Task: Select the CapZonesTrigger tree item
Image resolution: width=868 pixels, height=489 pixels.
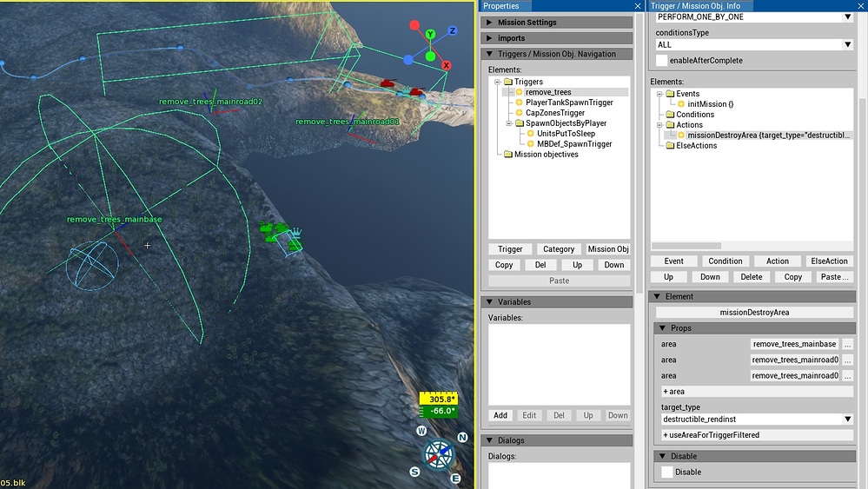Action: (554, 113)
